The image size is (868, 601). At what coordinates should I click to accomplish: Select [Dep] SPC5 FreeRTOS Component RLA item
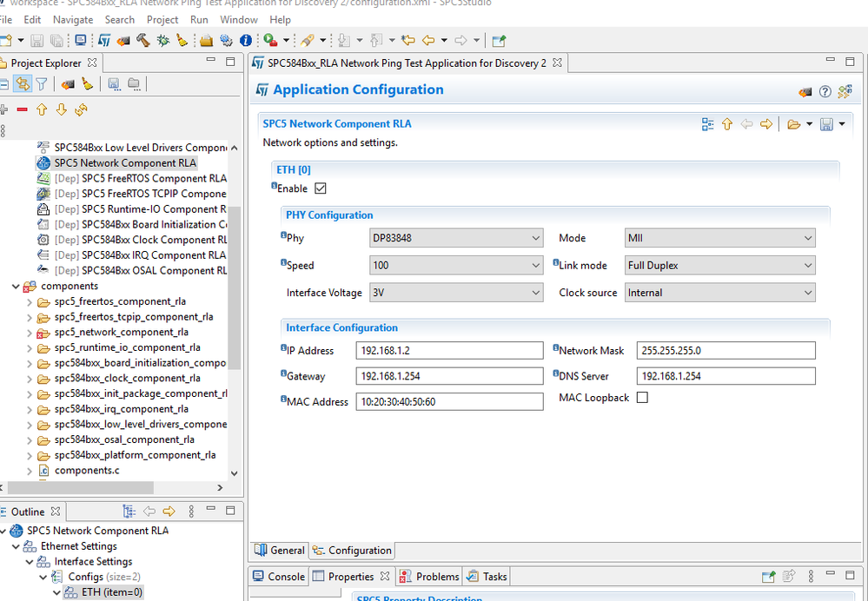tap(141, 179)
